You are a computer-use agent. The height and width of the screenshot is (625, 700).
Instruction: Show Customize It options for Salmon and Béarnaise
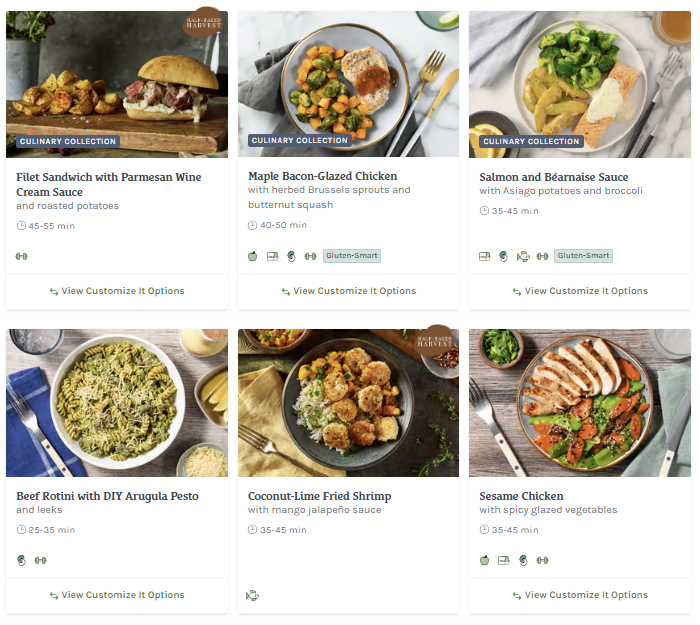click(x=580, y=291)
